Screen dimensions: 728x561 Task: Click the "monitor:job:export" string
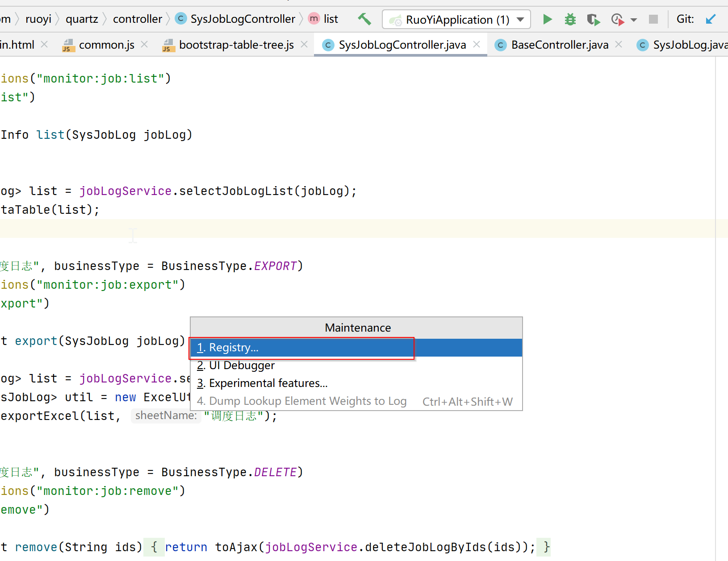pos(108,285)
